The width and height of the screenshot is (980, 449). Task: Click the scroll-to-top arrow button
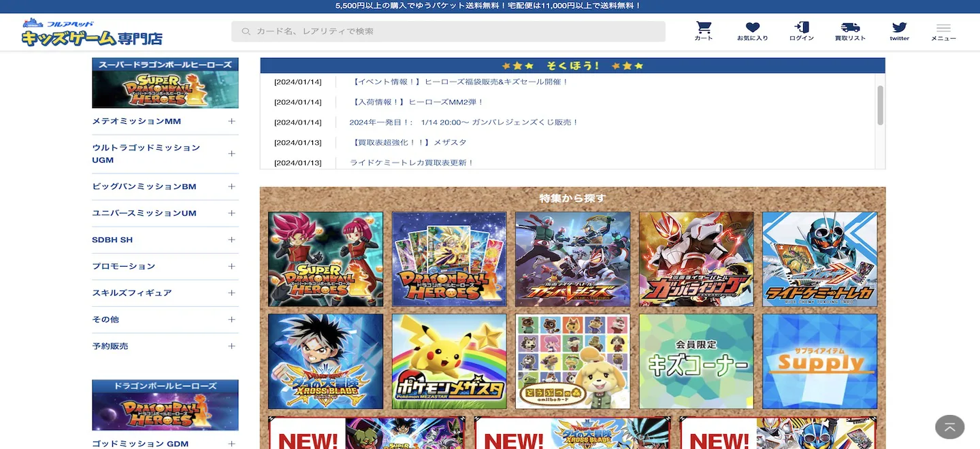coord(949,427)
